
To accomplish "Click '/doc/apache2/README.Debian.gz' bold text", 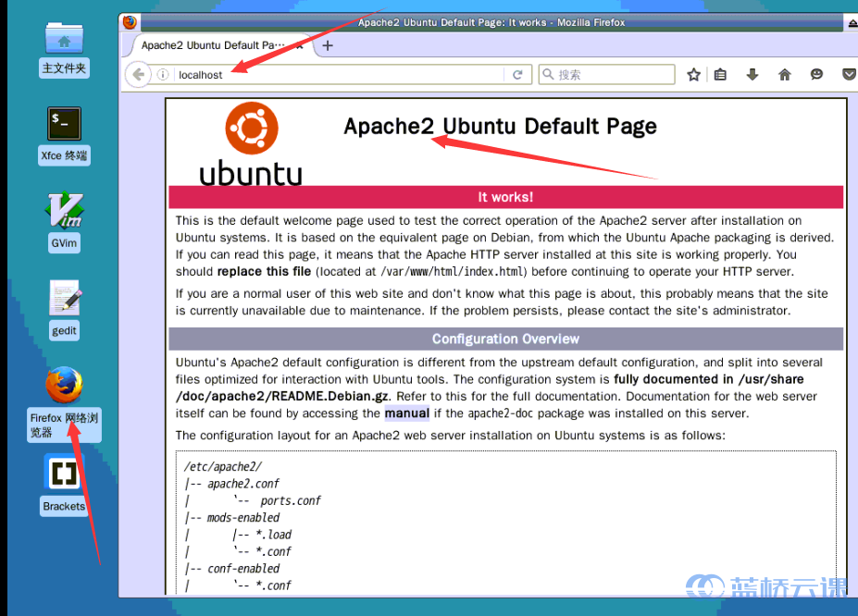I will 281,396.
